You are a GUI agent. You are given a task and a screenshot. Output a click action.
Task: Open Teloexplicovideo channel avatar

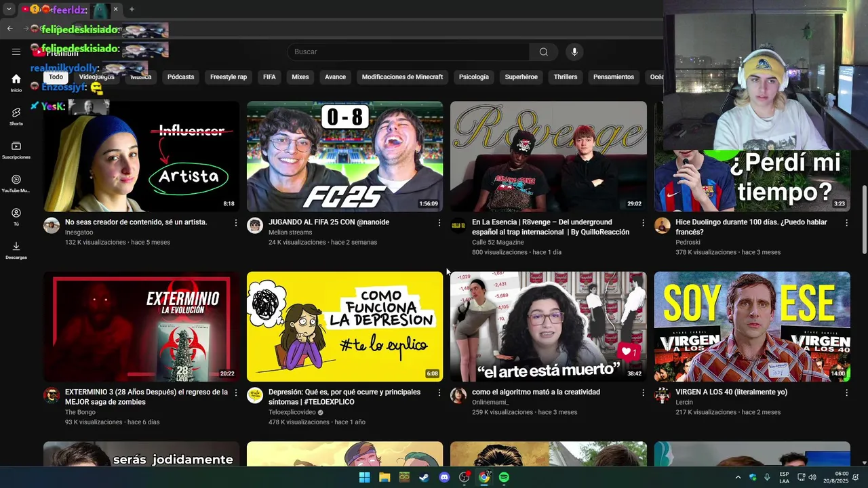(x=255, y=396)
